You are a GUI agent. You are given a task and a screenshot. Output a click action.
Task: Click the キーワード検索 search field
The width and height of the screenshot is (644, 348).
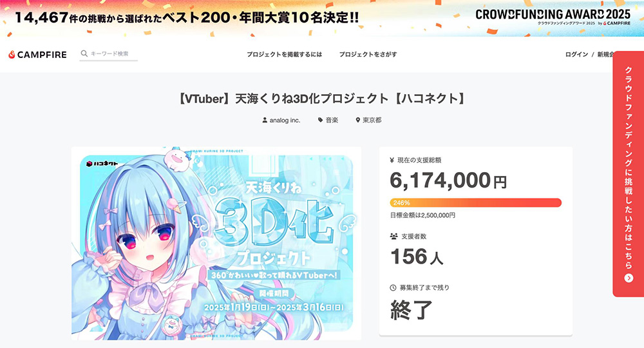pos(108,54)
